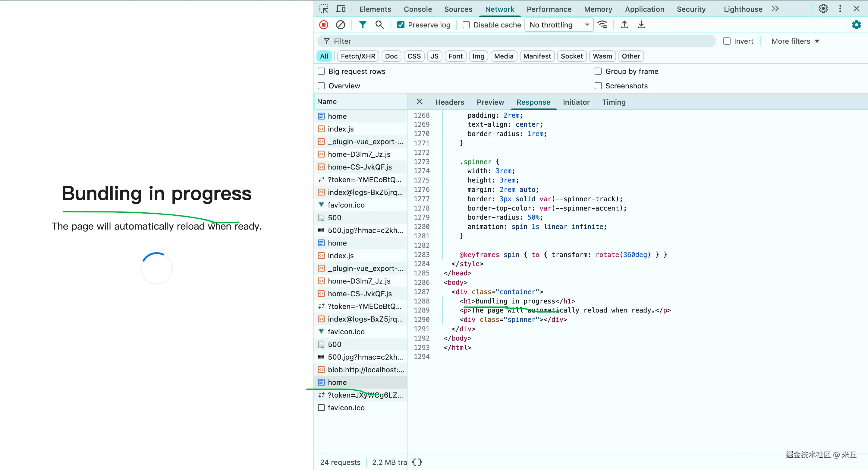
Task: Open the No throttling dropdown
Action: (x=558, y=25)
